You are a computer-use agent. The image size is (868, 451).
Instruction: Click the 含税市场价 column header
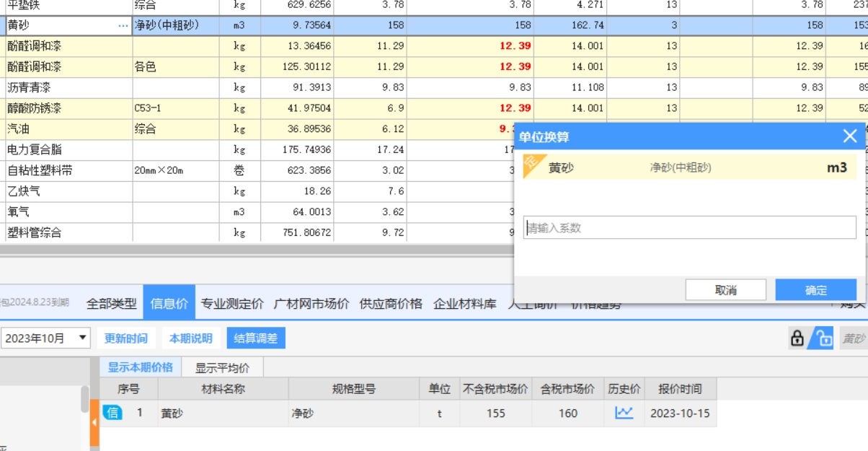point(567,389)
